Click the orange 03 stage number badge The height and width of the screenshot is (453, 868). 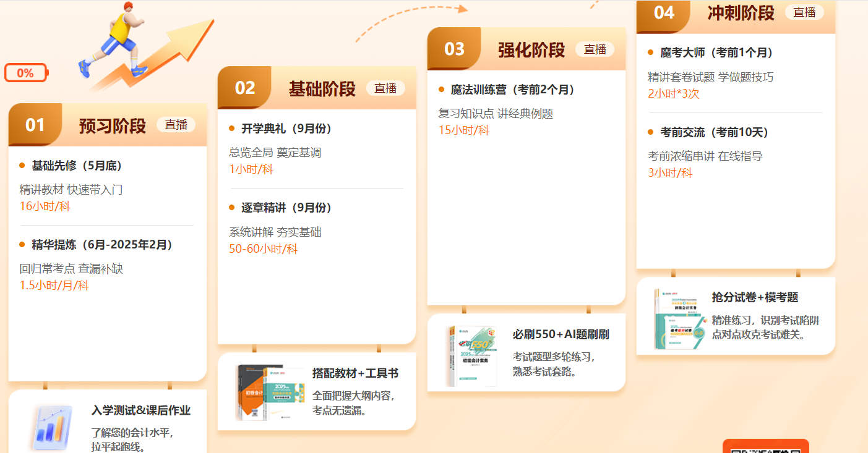[x=454, y=49]
